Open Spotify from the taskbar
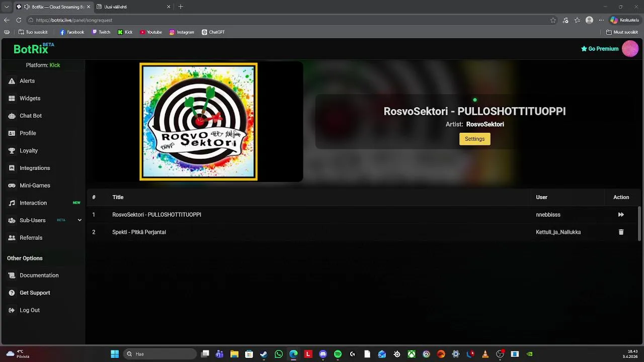The width and height of the screenshot is (644, 362). (338, 354)
